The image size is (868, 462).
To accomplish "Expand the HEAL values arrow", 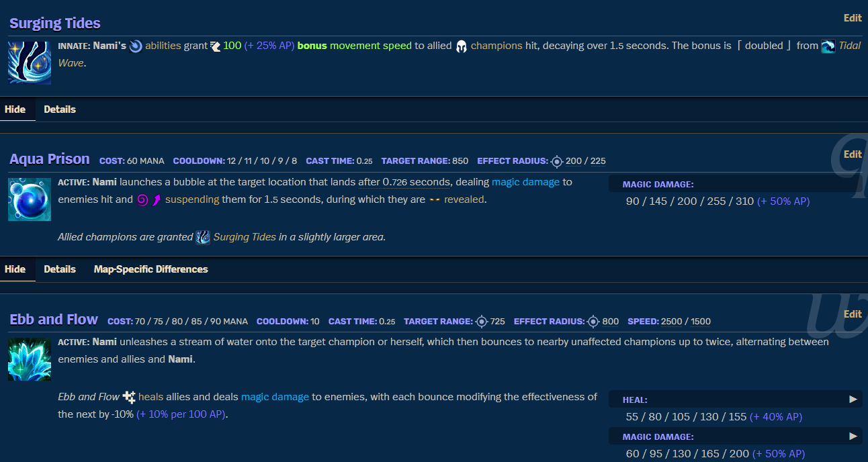I will (x=853, y=400).
